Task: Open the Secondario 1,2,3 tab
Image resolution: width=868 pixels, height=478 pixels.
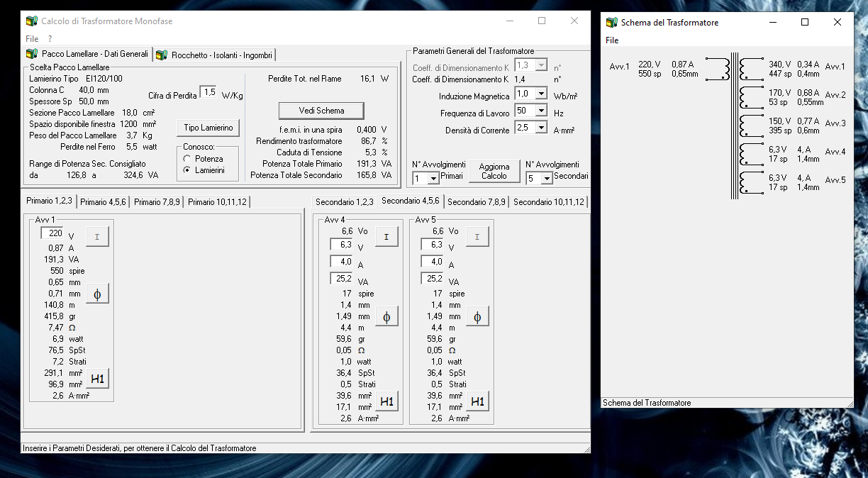Action: point(344,202)
